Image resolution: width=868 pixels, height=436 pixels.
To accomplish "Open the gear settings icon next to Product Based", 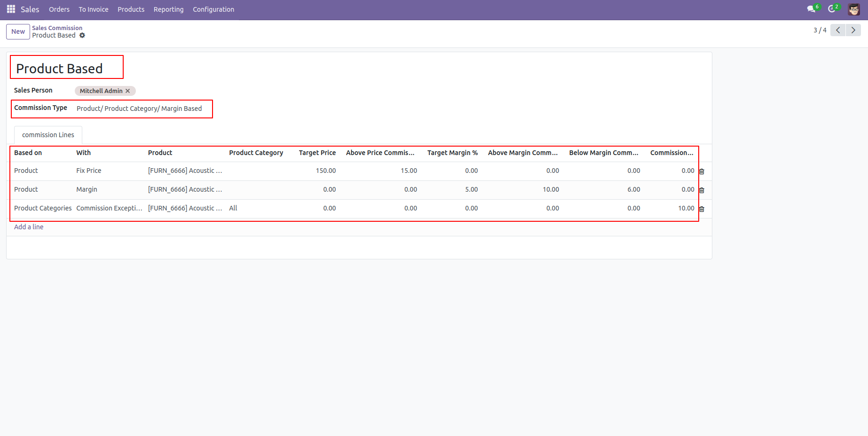I will click(x=83, y=35).
